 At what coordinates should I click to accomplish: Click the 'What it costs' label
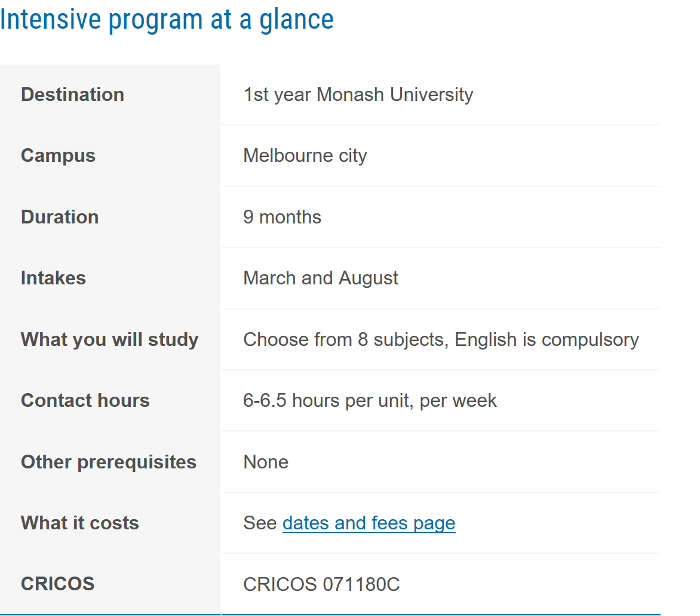79,523
